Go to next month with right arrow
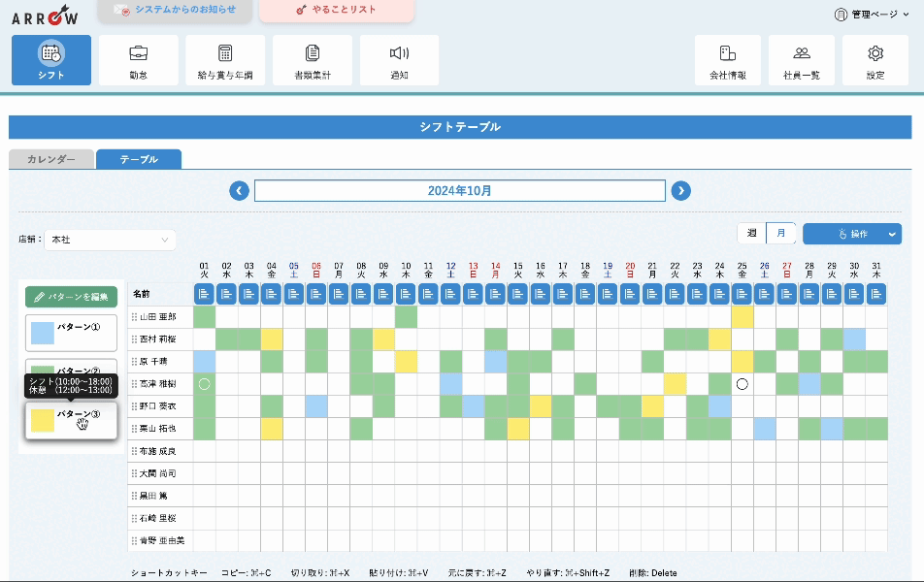924x582 pixels. 681,191
